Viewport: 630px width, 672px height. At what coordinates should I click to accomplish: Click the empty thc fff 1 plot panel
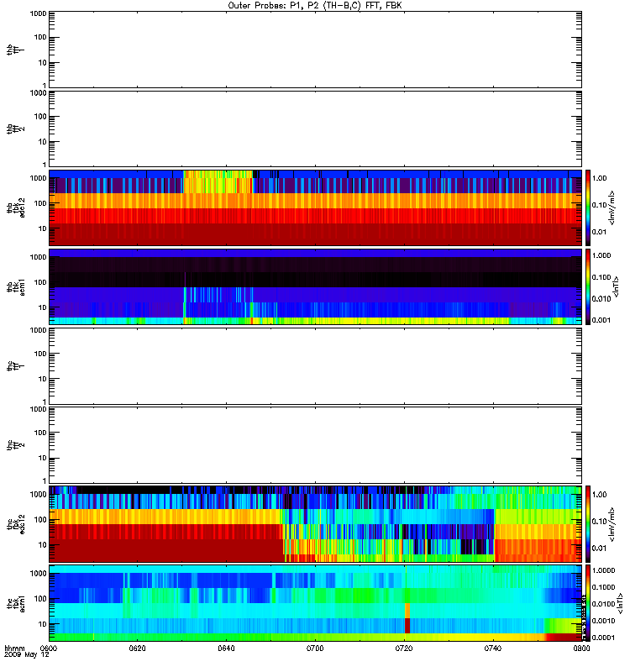315,366
